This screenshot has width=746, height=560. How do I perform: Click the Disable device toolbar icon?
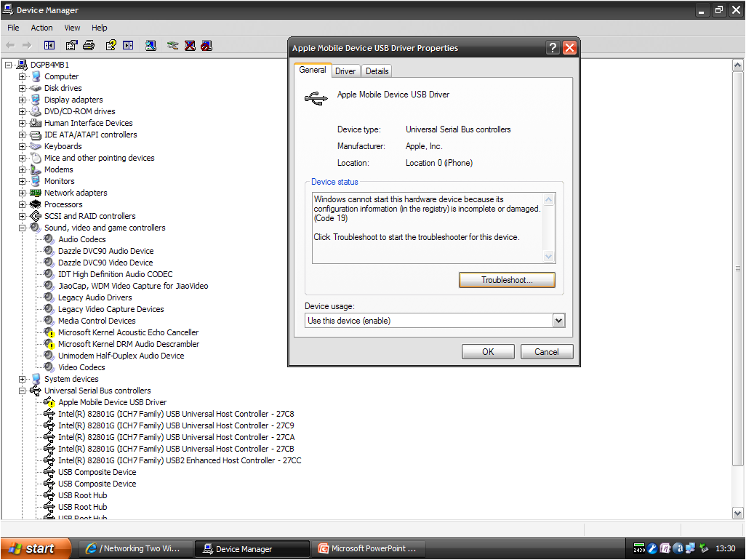(206, 46)
